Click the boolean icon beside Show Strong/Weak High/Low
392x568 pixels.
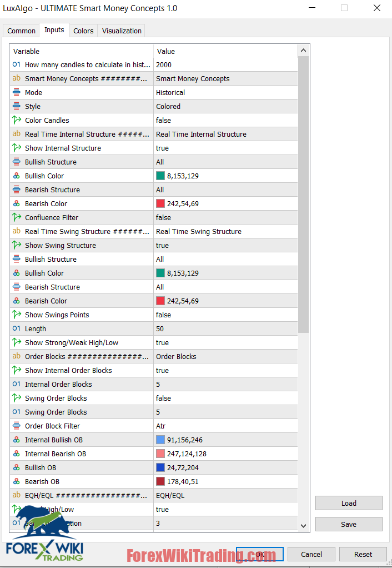tap(16, 342)
